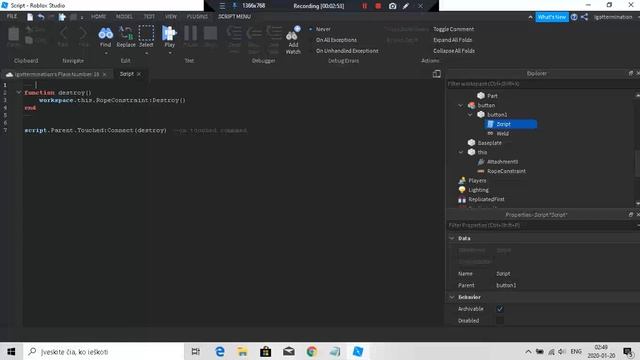
Task: Switch to the VIEW ribbon tab
Action: click(171, 16)
